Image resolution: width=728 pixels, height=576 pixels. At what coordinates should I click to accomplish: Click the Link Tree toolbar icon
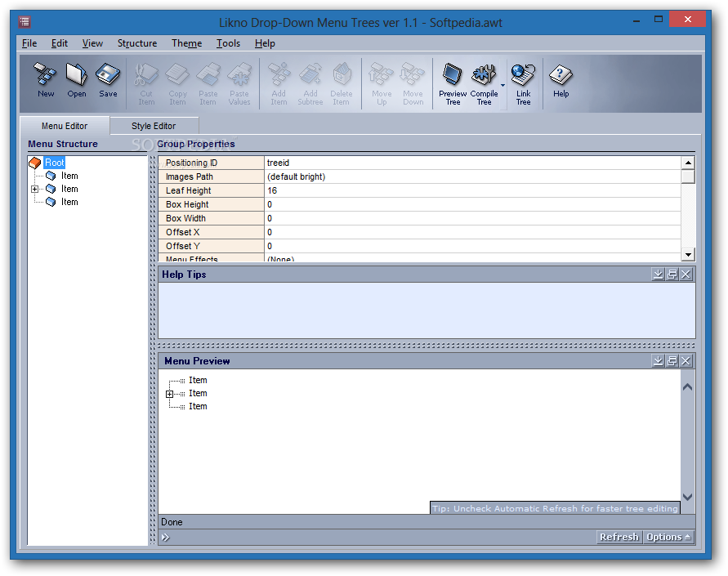523,84
